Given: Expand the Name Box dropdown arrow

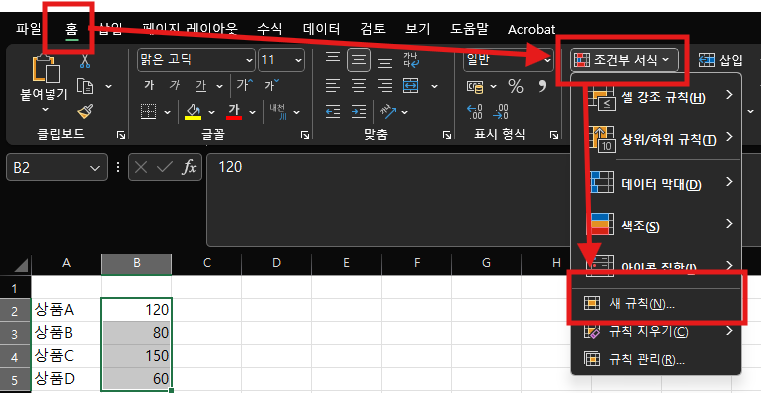Looking at the screenshot, I should [x=94, y=168].
